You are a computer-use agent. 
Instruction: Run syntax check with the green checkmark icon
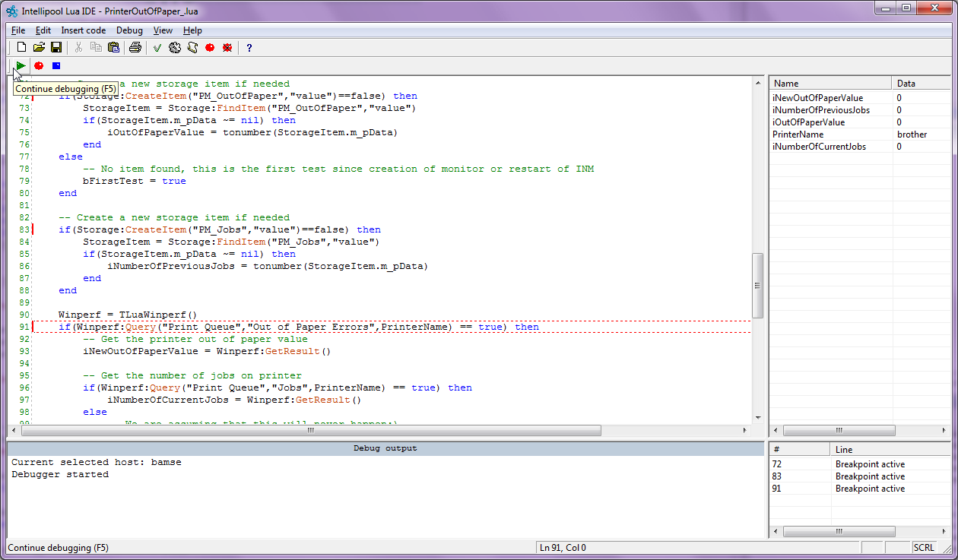[x=157, y=47]
